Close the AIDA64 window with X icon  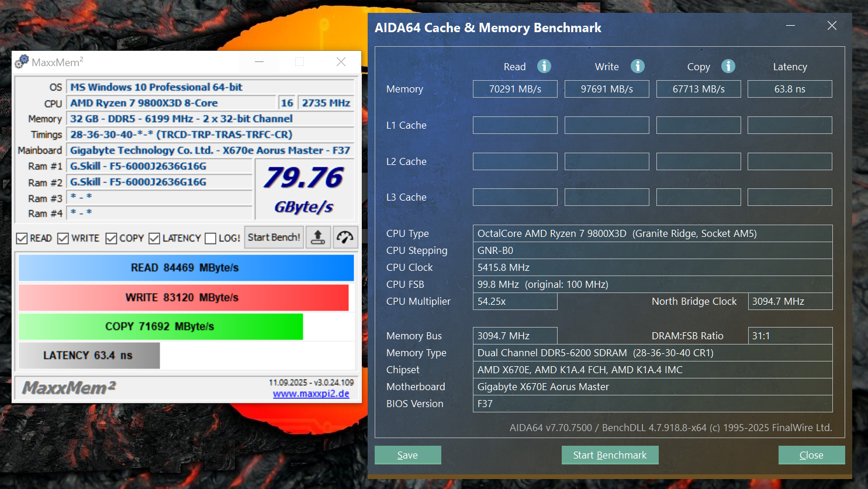point(832,26)
